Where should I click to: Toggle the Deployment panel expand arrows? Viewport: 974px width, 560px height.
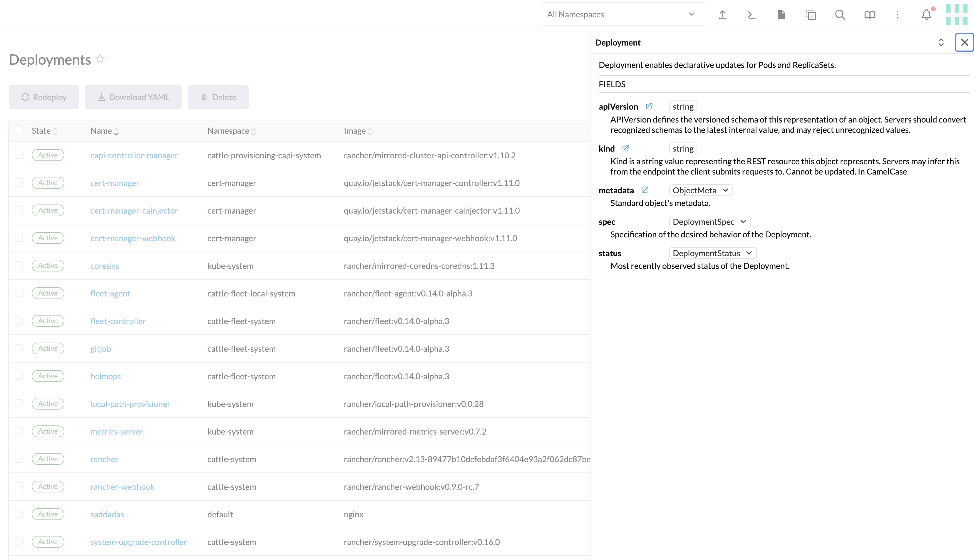pyautogui.click(x=941, y=42)
